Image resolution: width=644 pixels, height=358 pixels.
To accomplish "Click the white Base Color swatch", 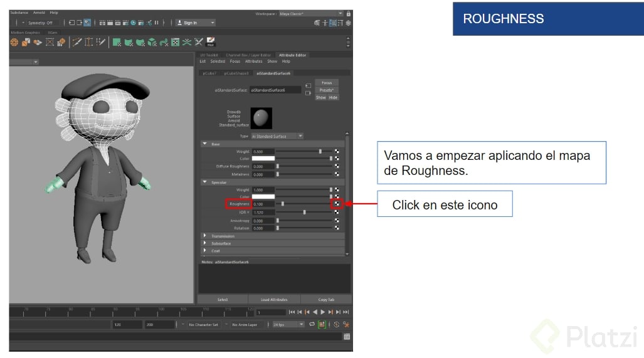I will tap(263, 159).
